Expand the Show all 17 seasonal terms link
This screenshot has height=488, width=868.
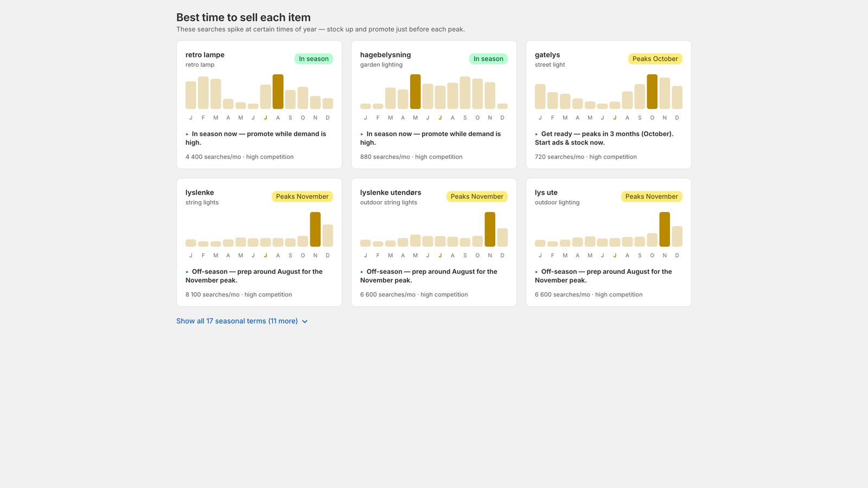(x=242, y=321)
